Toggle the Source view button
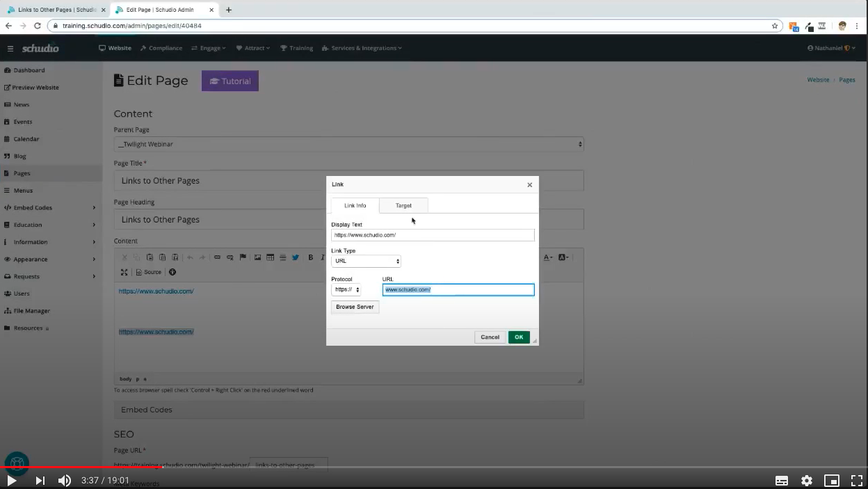The height and width of the screenshot is (489, 868). coord(148,272)
